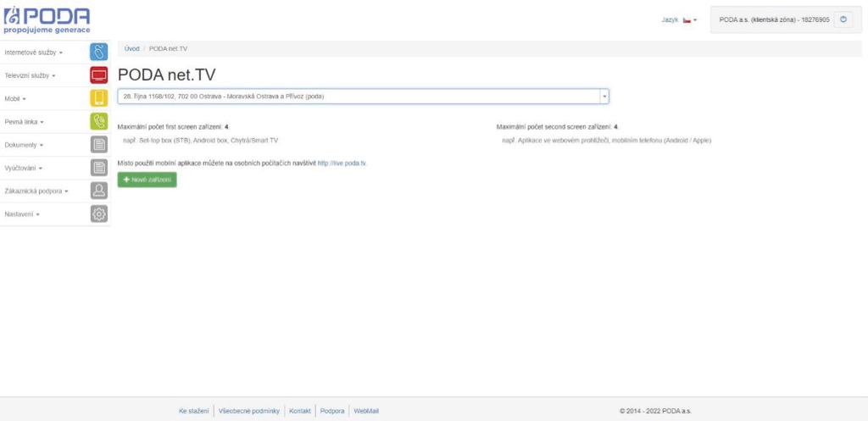Screen dimensions: 868x421
Task: Click the PODA logo
Action: (47, 20)
